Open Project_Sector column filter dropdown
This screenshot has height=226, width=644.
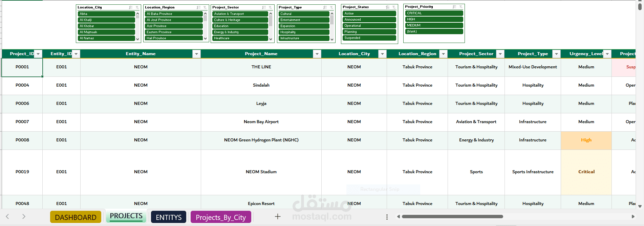500,54
